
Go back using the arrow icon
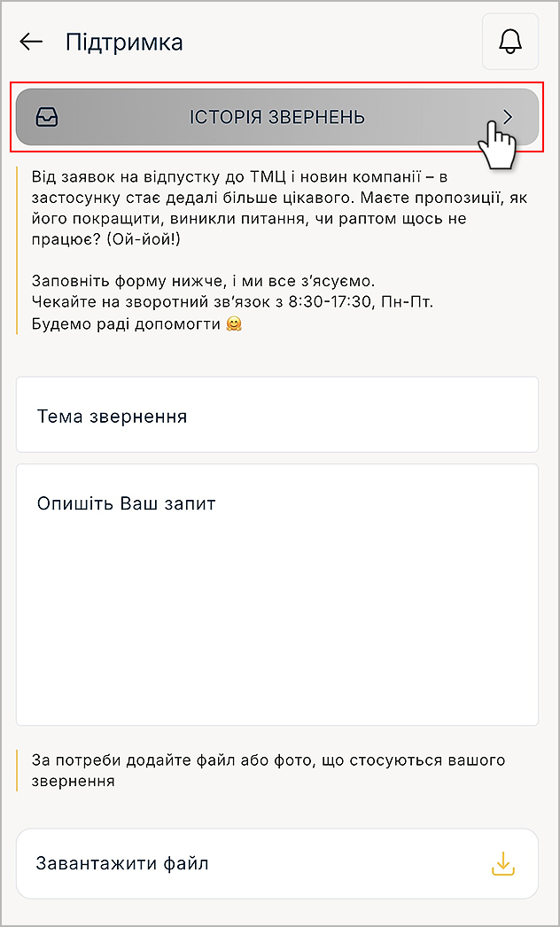click(31, 42)
